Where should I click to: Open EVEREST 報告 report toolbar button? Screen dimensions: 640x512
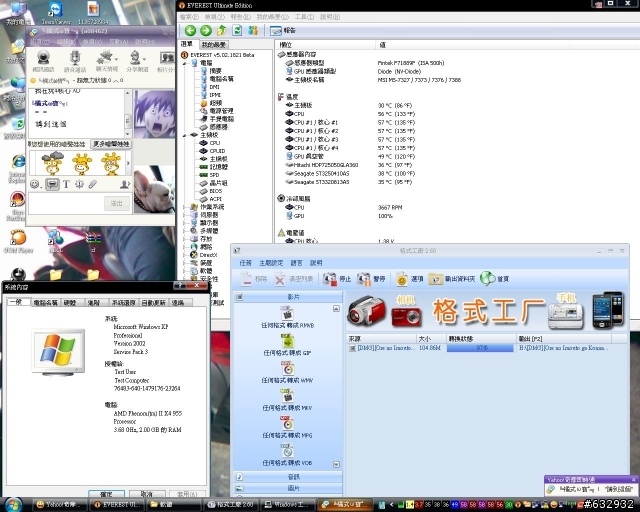click(283, 30)
